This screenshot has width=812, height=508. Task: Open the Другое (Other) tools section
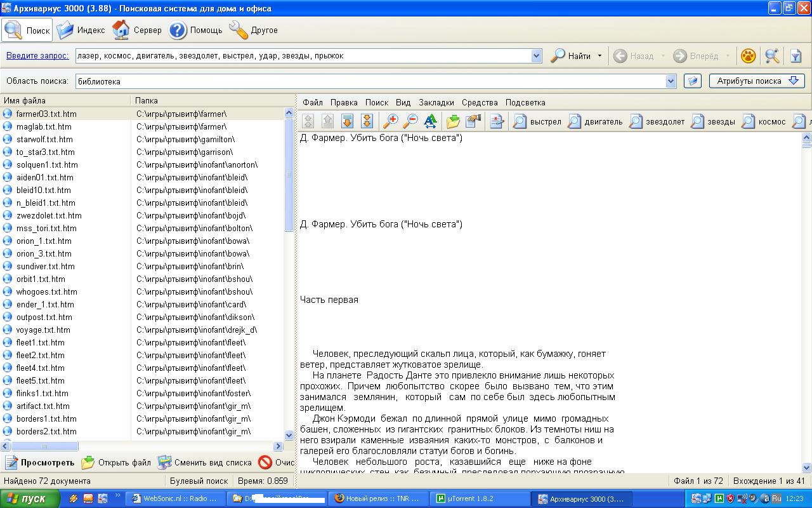point(253,30)
